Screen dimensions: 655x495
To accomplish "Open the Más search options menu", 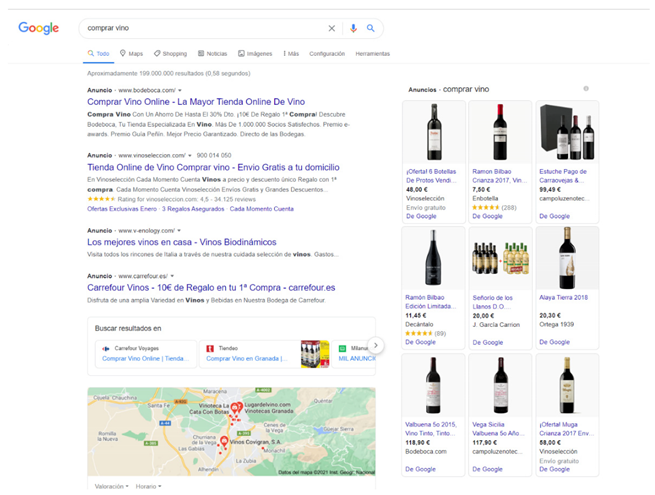I will pyautogui.click(x=291, y=54).
